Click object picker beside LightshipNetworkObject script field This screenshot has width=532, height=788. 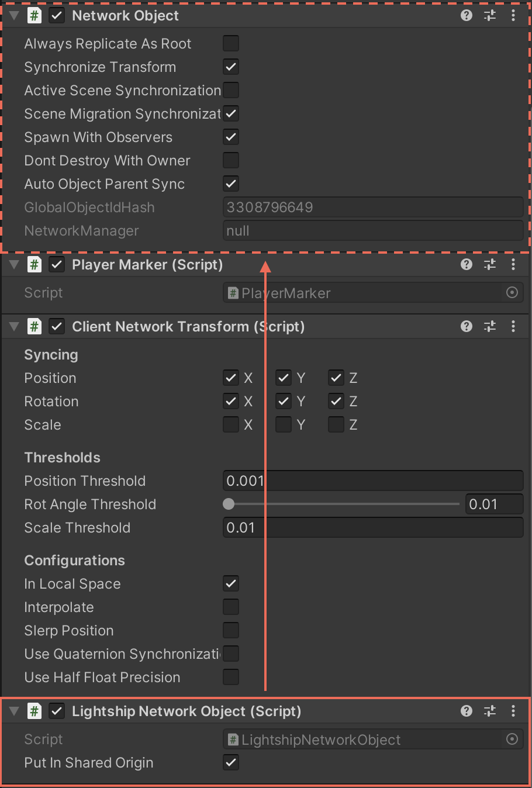(512, 739)
